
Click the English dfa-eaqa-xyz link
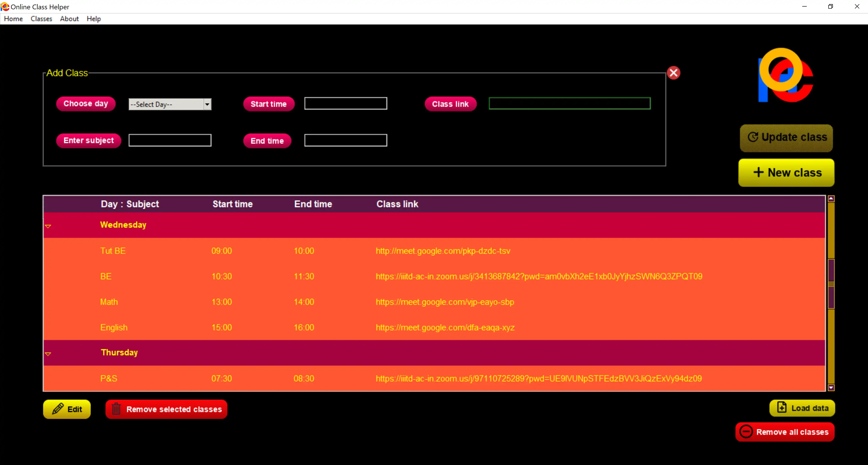point(445,327)
